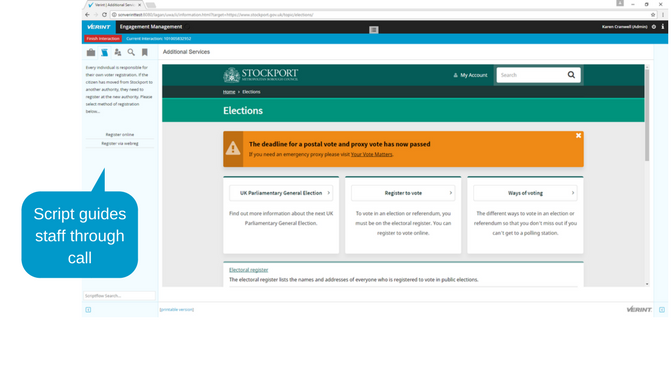Click the Engagement Management title

(x=151, y=27)
